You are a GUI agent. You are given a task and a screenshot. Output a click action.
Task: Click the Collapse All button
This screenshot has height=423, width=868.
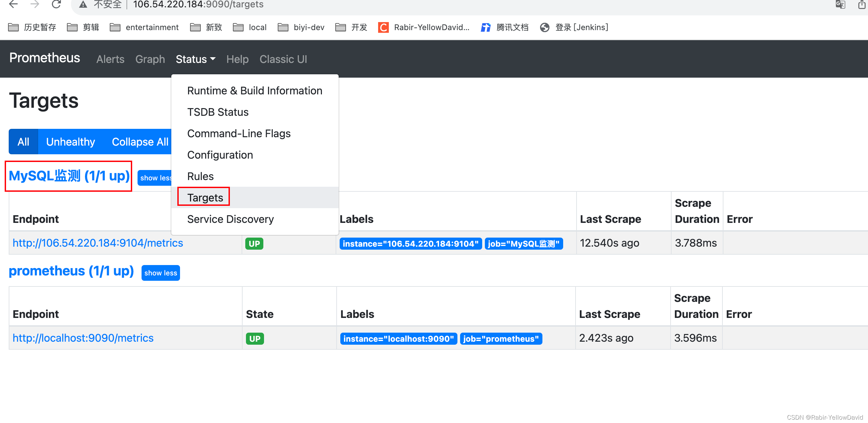(x=140, y=142)
